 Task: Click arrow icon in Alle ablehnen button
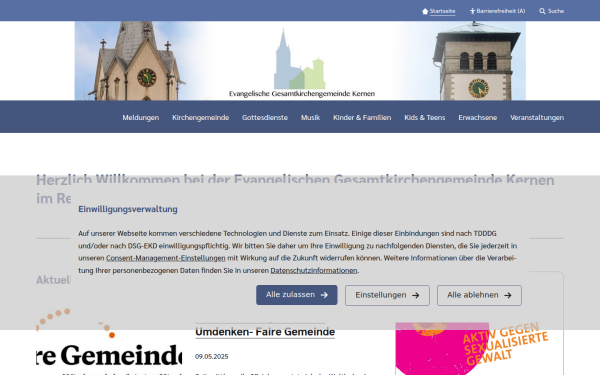508,295
